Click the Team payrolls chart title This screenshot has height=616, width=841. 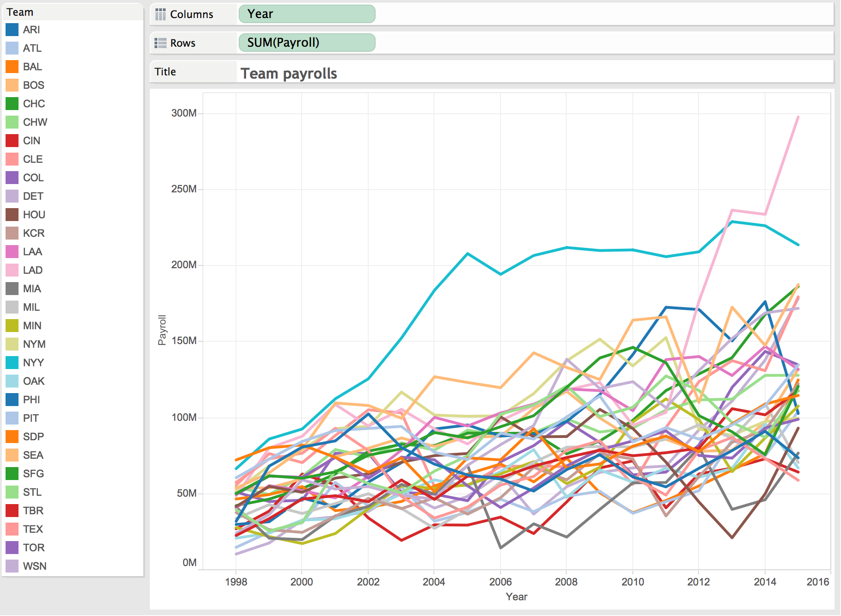click(289, 74)
